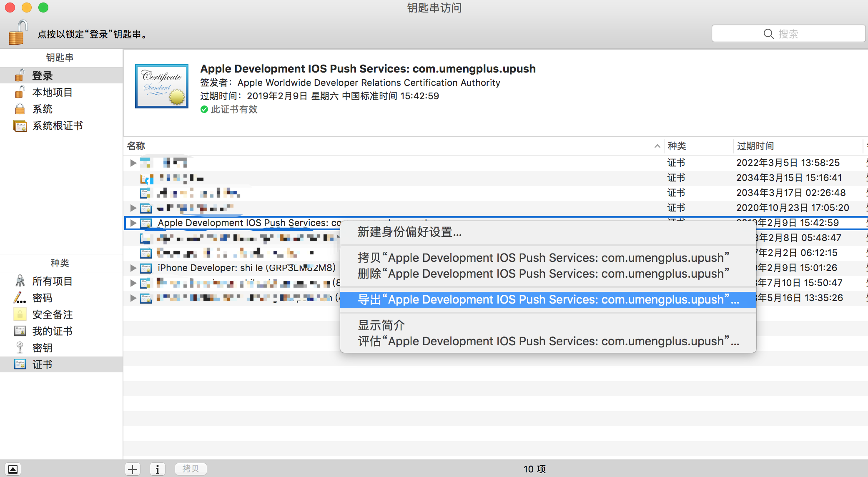
Task: Expand the certificate row expiring 5月16日
Action: (133, 298)
